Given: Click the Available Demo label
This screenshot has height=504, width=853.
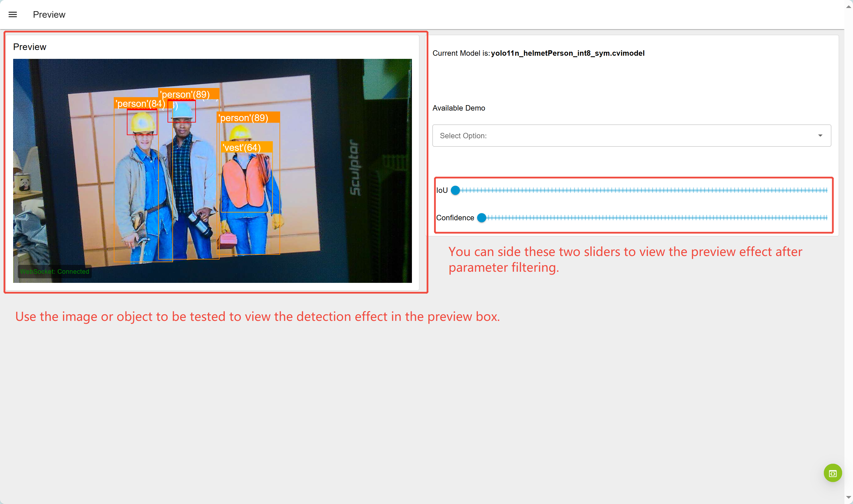Looking at the screenshot, I should click(459, 108).
